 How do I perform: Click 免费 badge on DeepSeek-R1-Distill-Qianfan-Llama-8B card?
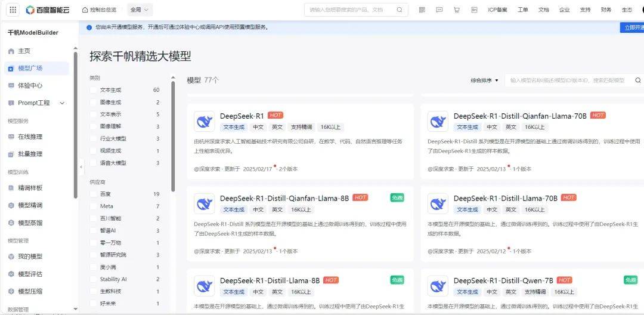click(397, 197)
